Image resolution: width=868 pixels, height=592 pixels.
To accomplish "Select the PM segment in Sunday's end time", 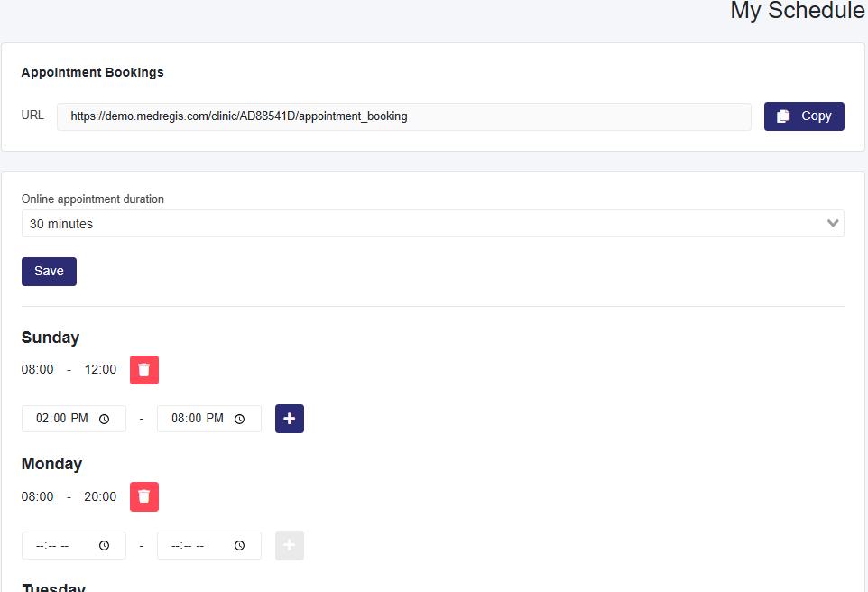I will [x=215, y=419].
